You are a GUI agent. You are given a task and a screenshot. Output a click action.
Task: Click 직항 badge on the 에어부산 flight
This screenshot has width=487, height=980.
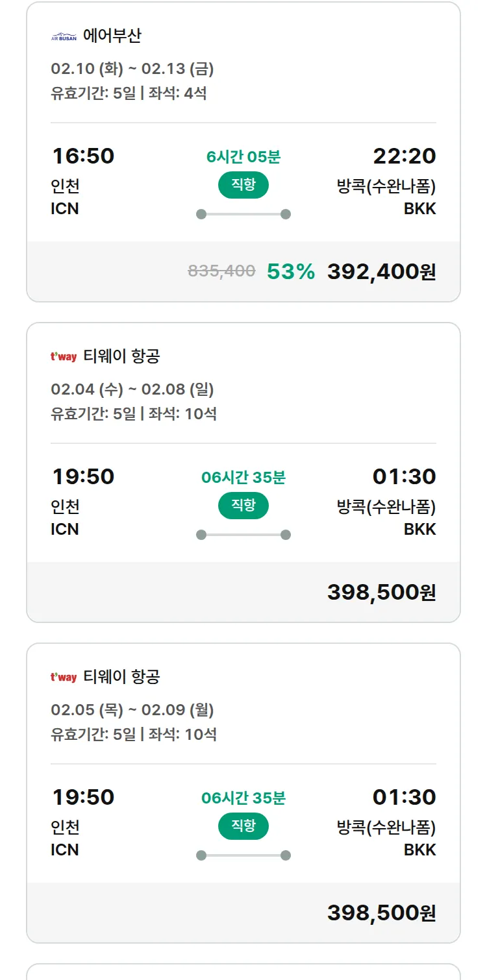point(243,185)
